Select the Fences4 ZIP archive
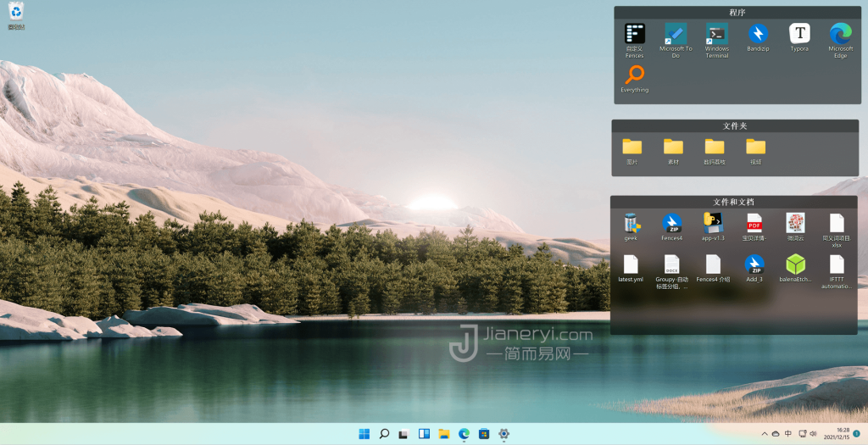The width and height of the screenshot is (868, 445). coord(672,223)
